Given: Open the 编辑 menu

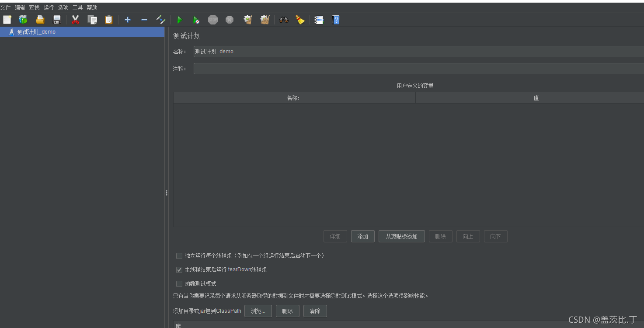Looking at the screenshot, I should [20, 7].
